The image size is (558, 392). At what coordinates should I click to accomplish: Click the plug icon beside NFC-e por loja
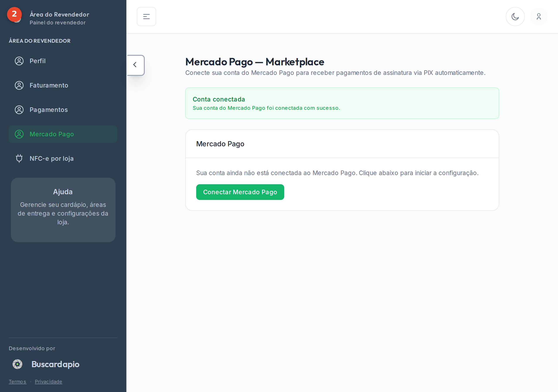[19, 158]
